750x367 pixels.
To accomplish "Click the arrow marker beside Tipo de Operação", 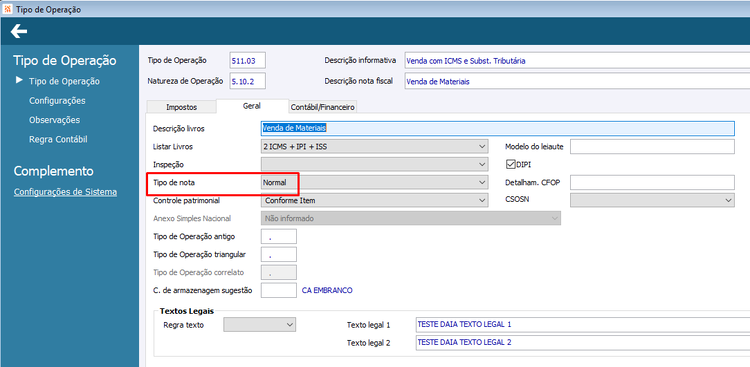I will point(20,80).
